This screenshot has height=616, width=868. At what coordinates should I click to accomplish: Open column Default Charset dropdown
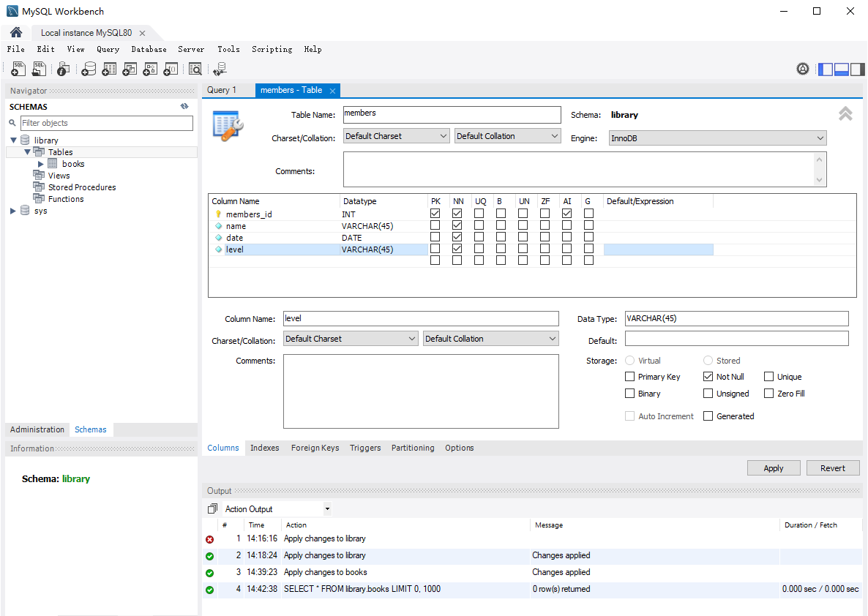point(351,339)
